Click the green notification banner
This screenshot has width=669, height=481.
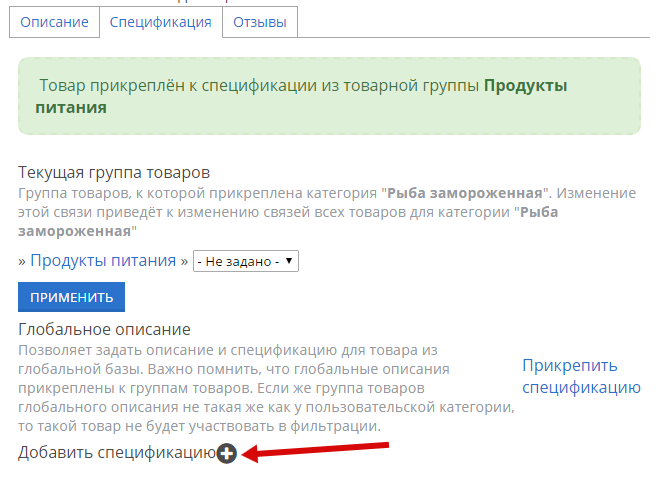point(329,97)
